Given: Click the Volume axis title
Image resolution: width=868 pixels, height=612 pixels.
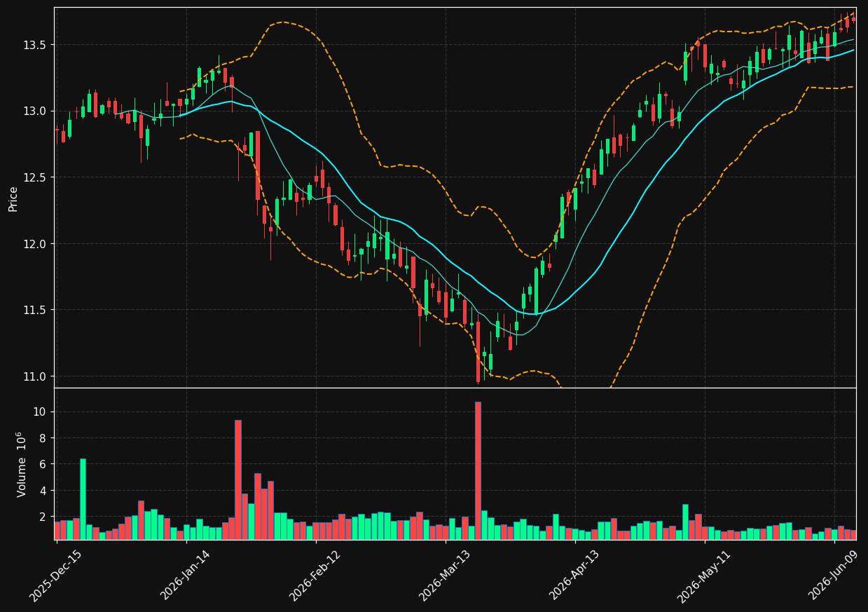Looking at the screenshot, I should 22,464.
